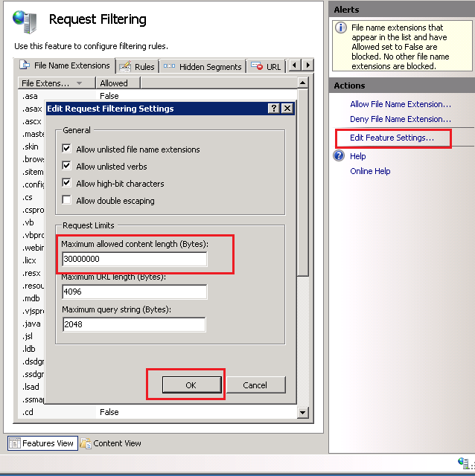The image size is (475, 476).
Task: Open Edit Feature Settings action
Action: tap(392, 138)
